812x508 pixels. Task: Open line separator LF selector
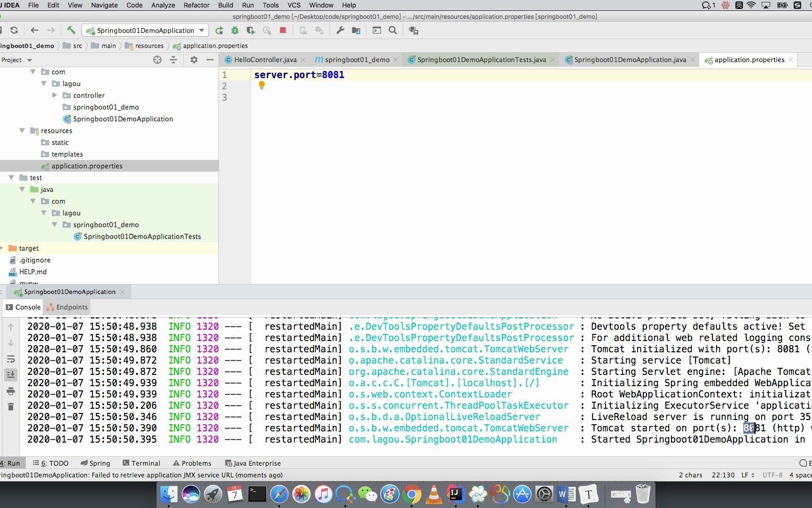point(748,475)
